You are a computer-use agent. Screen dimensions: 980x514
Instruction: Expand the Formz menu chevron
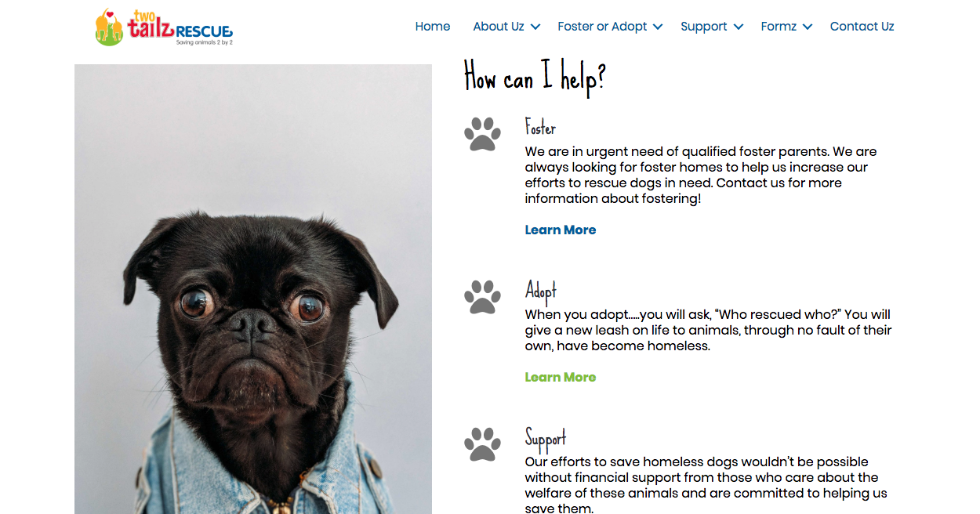click(808, 27)
